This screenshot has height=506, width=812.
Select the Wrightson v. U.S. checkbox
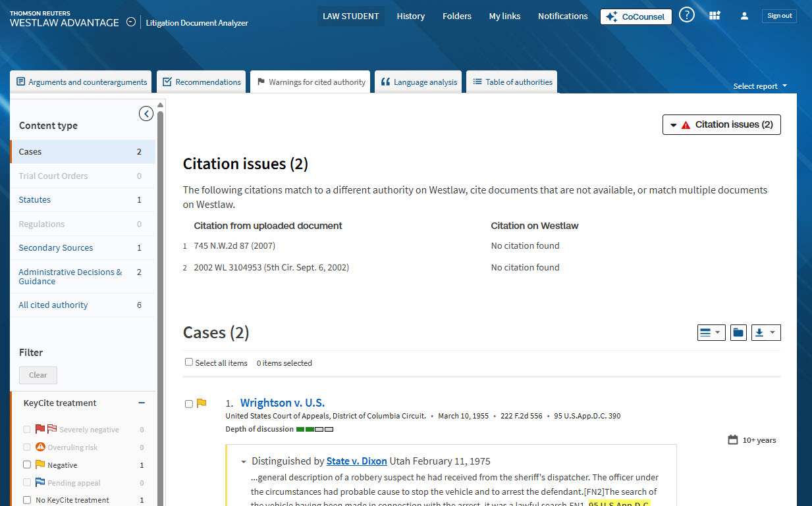(189, 403)
